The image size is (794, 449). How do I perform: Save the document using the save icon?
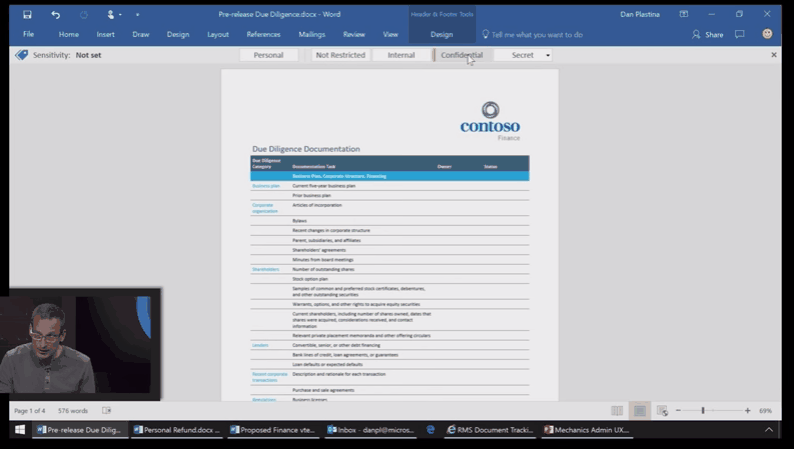click(x=27, y=15)
